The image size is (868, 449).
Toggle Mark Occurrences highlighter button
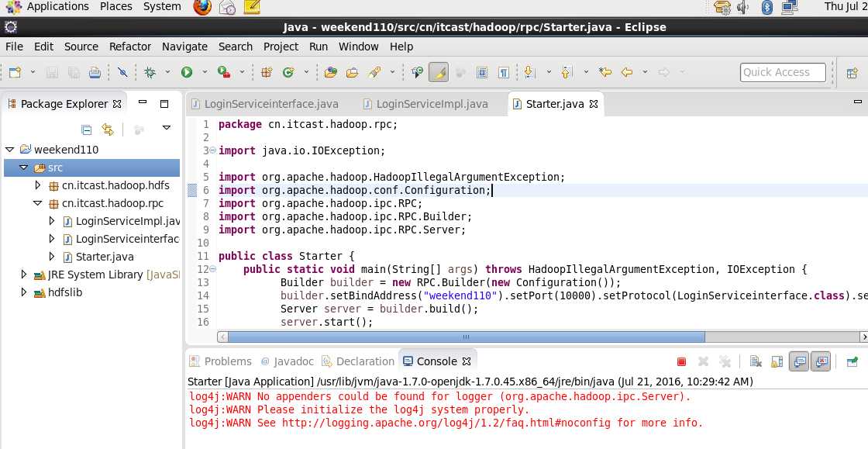439,72
